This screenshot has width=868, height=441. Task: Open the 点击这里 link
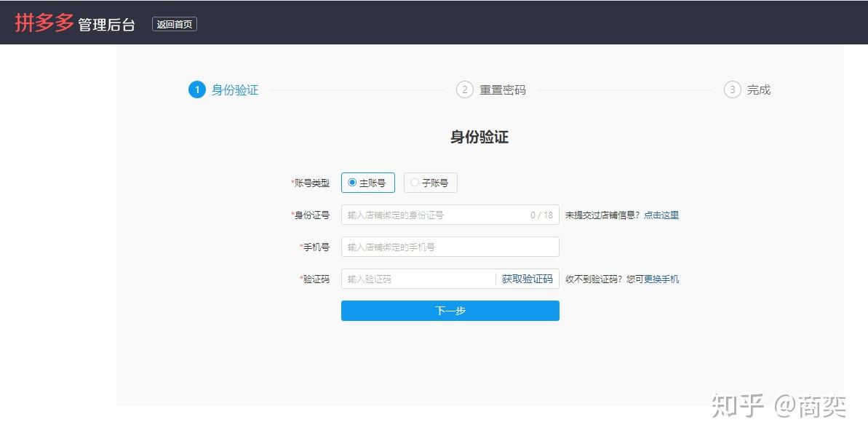pos(661,215)
